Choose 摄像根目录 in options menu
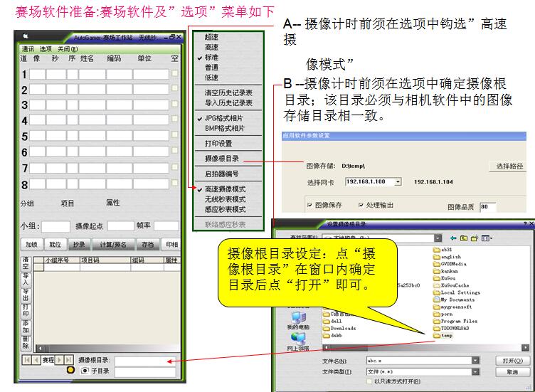Image resolution: width=535 pixels, height=392 pixels. point(222,159)
